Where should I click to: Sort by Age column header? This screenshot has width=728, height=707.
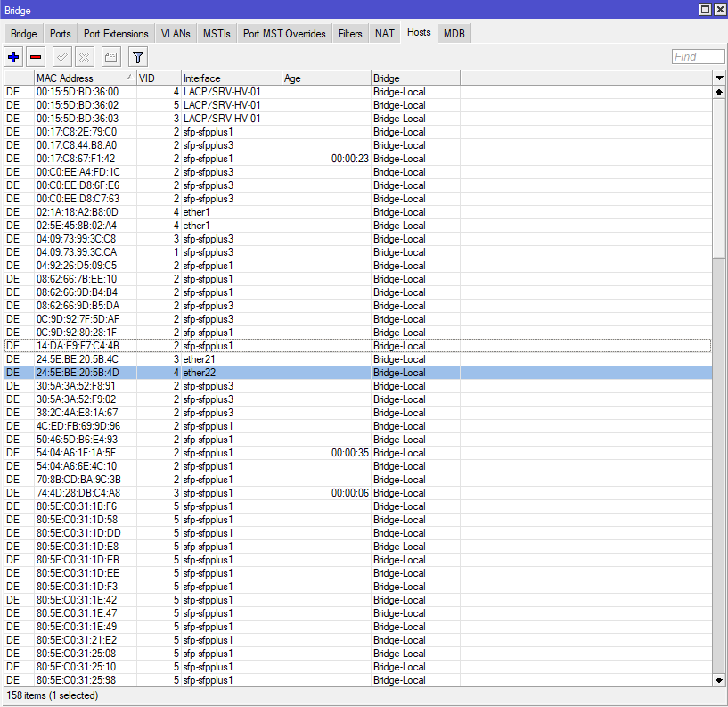click(x=326, y=78)
